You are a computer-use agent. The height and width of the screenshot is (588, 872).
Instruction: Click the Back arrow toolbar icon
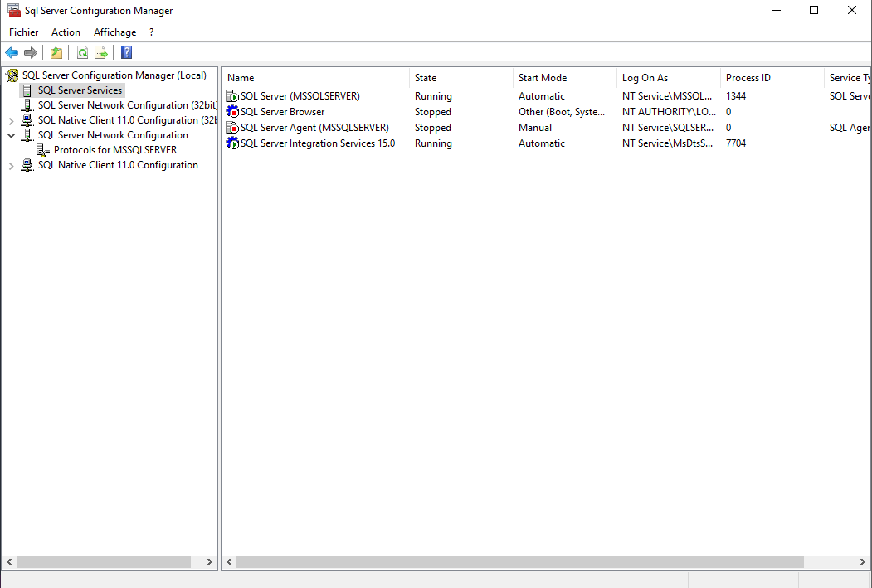[12, 53]
